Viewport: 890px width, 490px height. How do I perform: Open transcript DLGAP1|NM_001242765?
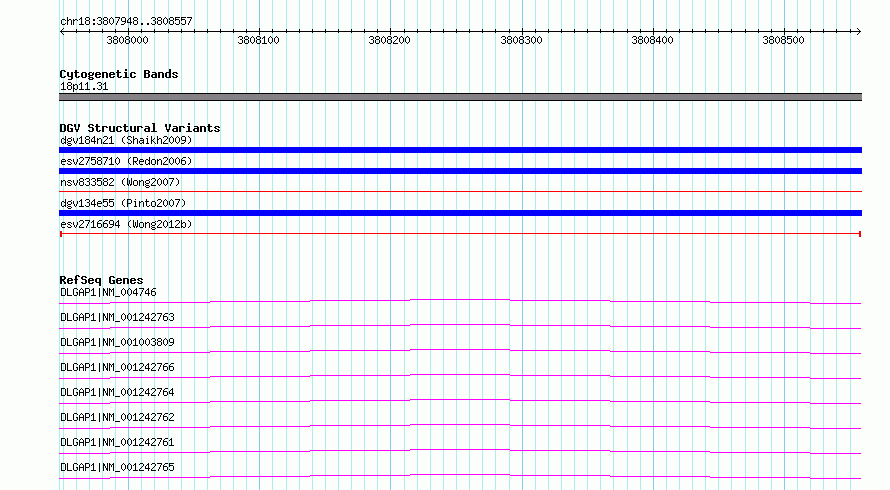pyautogui.click(x=117, y=467)
